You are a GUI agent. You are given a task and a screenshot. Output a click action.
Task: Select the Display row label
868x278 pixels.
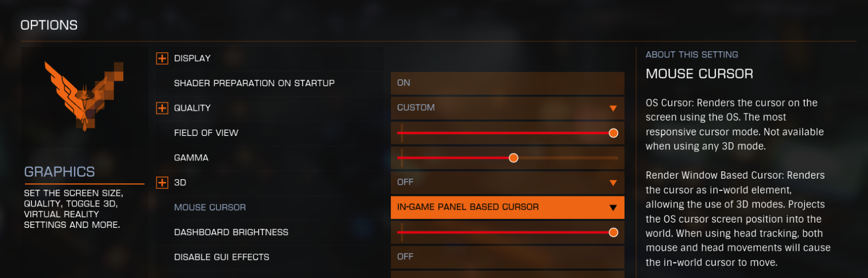pos(192,58)
